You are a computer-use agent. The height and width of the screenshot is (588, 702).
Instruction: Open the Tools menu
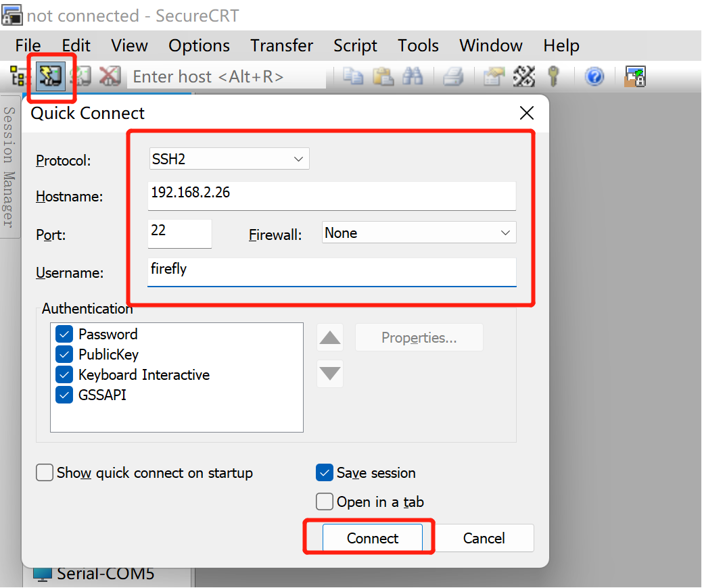[418, 46]
